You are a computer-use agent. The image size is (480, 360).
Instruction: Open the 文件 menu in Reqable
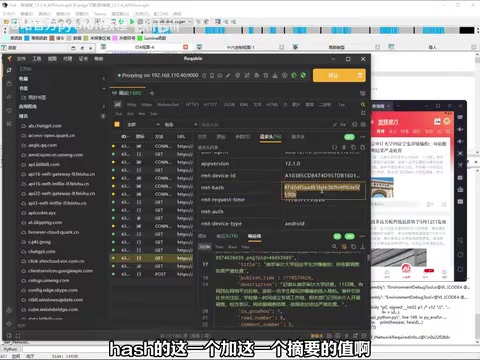pyautogui.click(x=21, y=59)
